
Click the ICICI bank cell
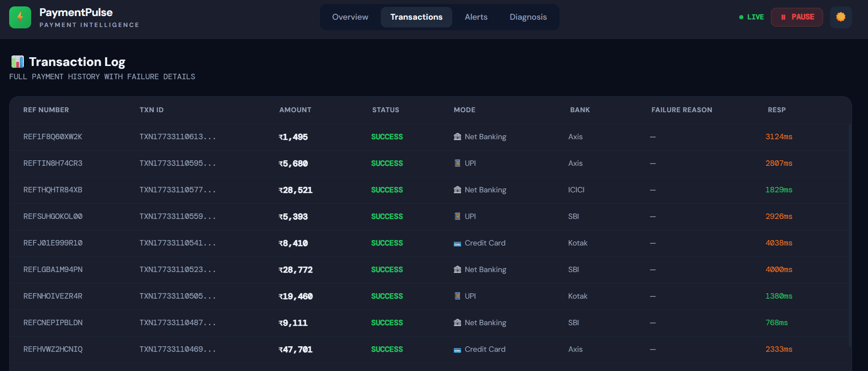(576, 190)
